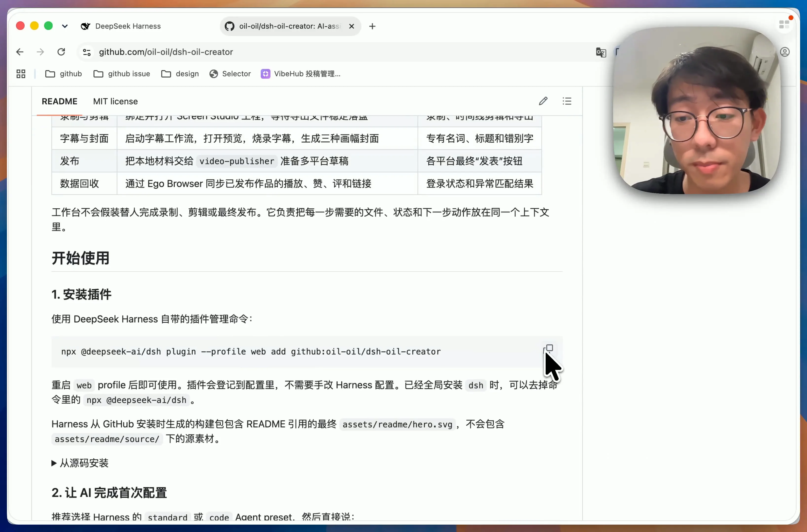Screen dimensions: 807x532
Task: Expand the tab search dropdown chevron
Action: tap(65, 26)
